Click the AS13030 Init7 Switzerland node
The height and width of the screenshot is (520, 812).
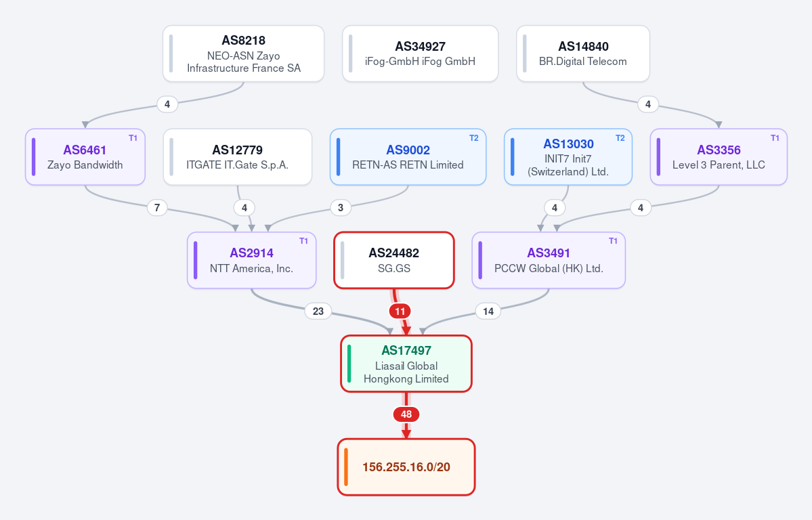click(x=568, y=157)
